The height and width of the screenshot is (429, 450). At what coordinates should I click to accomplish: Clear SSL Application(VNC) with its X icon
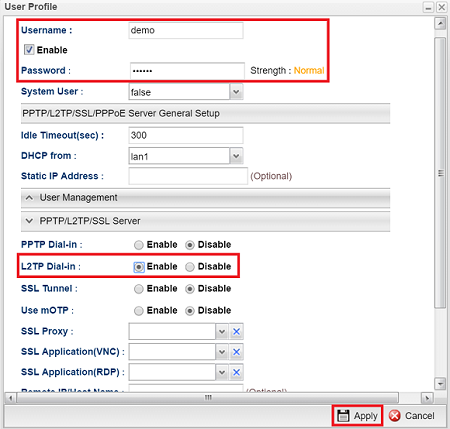[236, 352]
